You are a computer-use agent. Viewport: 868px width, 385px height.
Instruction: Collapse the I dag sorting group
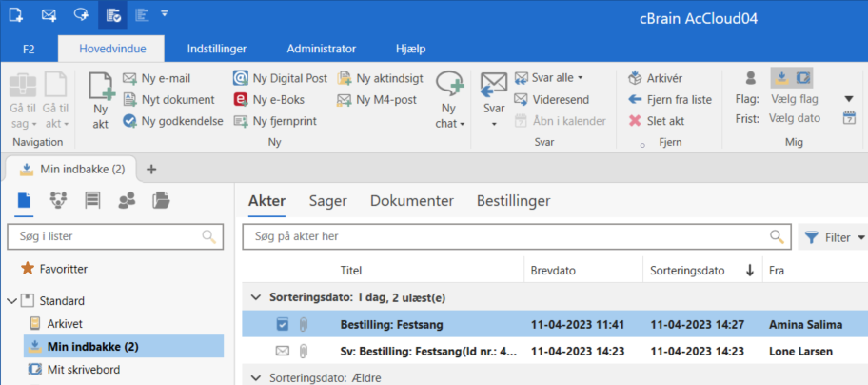click(254, 297)
